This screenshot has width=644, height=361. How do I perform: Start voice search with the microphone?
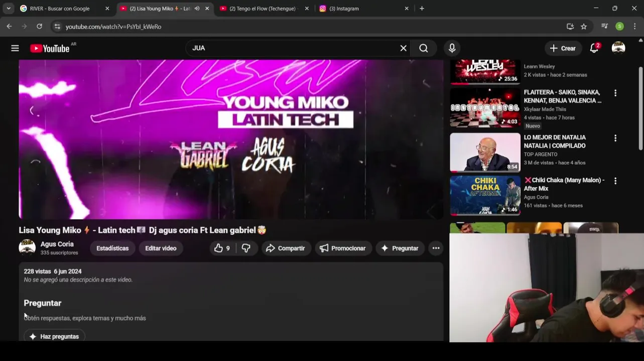pyautogui.click(x=452, y=48)
